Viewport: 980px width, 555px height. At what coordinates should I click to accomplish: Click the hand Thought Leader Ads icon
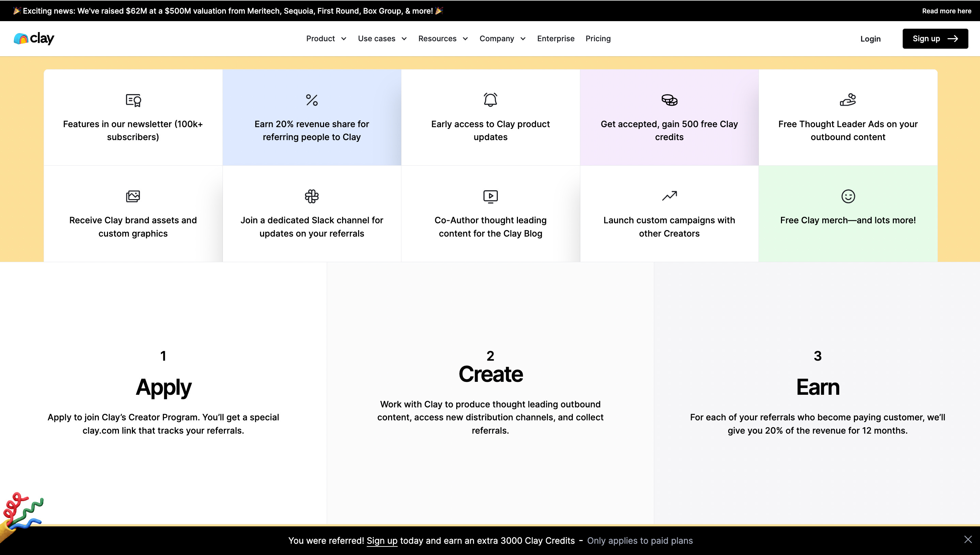pos(848,100)
